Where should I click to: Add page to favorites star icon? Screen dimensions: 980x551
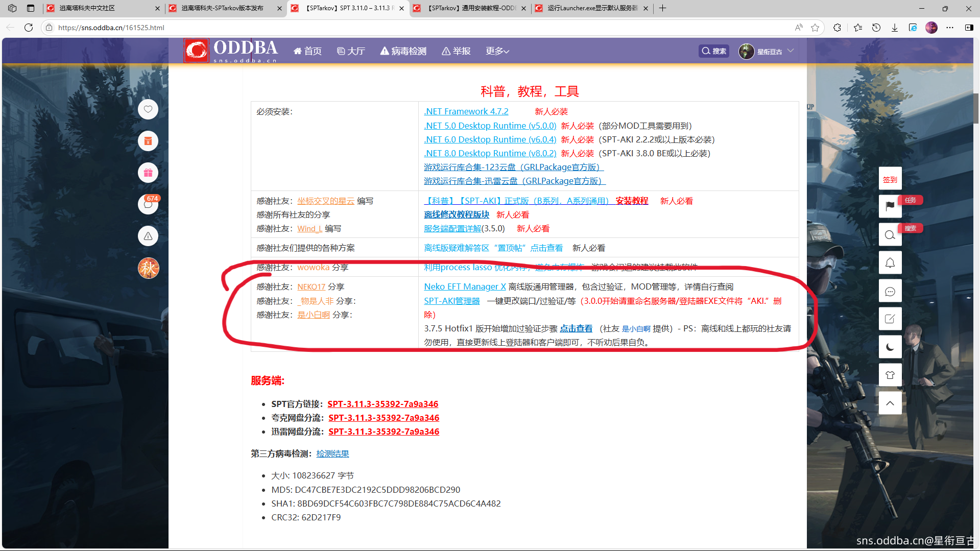[815, 28]
